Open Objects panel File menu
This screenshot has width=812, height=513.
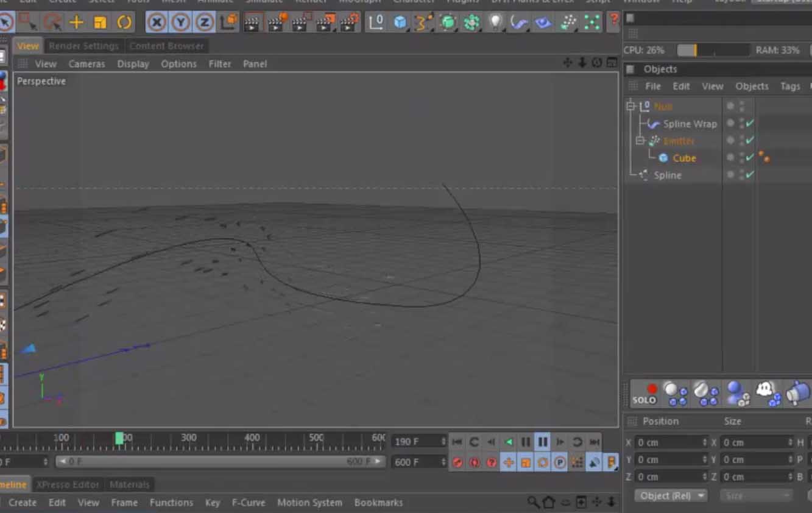pos(652,86)
